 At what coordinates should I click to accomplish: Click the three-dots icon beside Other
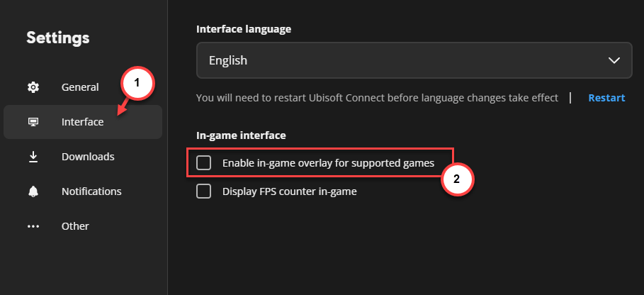click(x=33, y=226)
